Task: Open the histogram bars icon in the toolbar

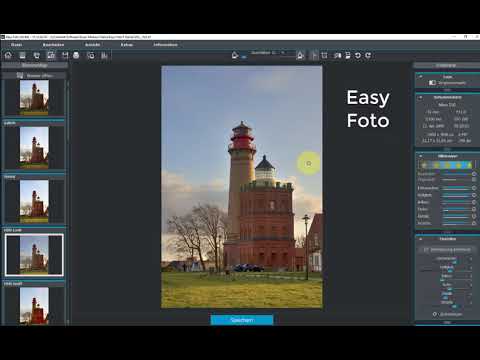Action: (x=104, y=55)
